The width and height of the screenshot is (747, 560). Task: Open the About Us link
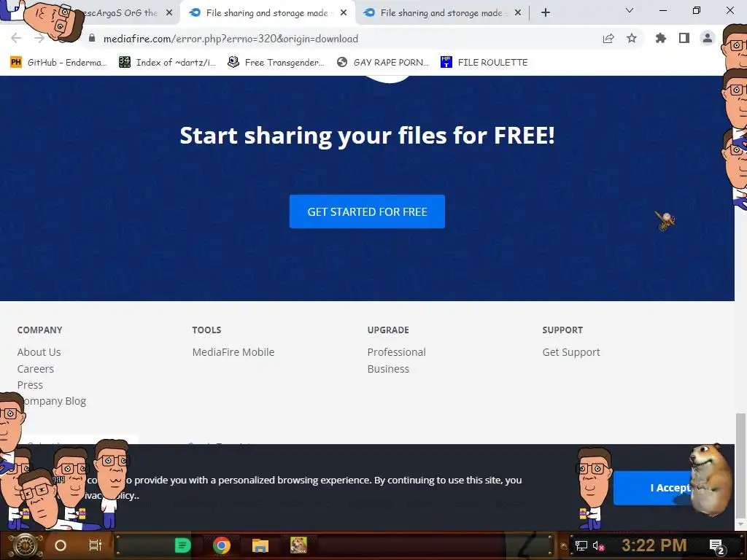pyautogui.click(x=39, y=352)
